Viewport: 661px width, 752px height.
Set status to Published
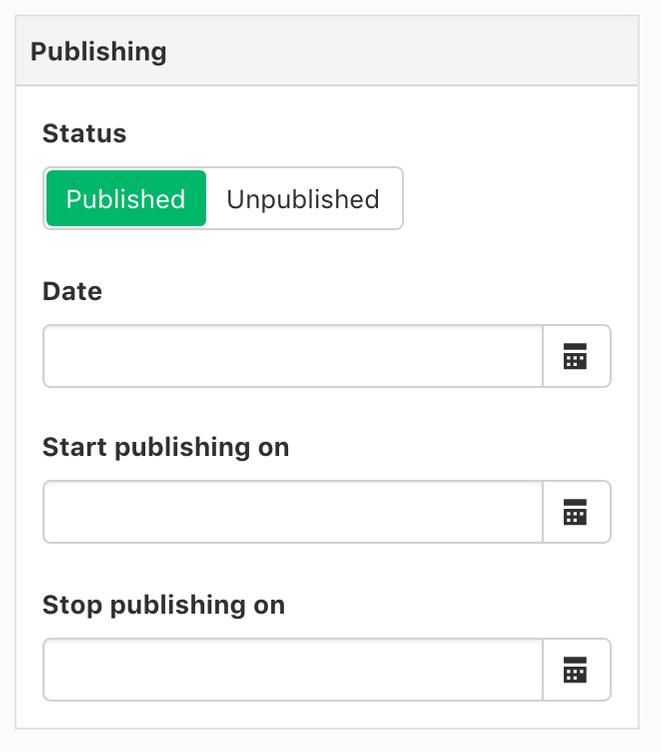pos(126,199)
